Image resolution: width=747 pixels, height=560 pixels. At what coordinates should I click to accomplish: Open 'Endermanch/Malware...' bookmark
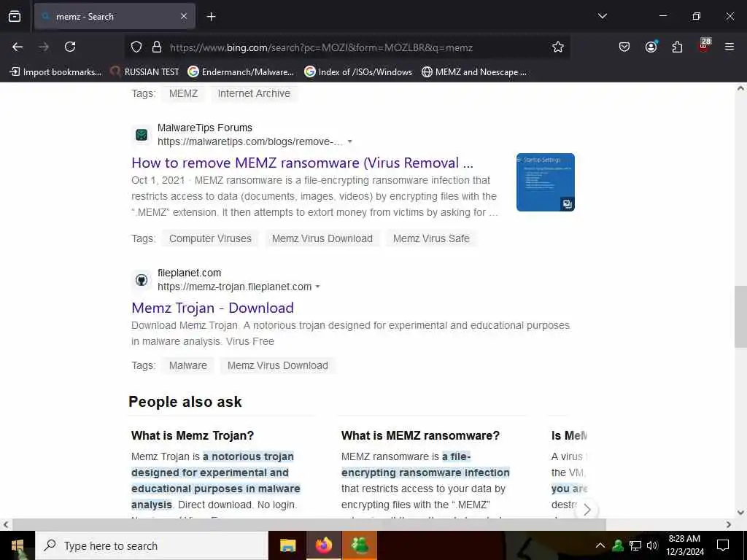241,72
